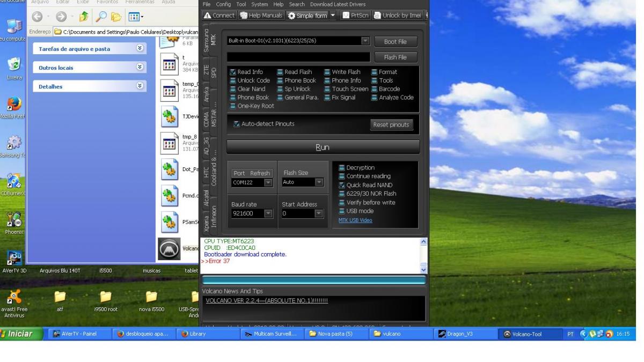This screenshot has height=362, width=644.
Task: Select the Dot_Pa file icon in Explorer
Action: pos(170,170)
